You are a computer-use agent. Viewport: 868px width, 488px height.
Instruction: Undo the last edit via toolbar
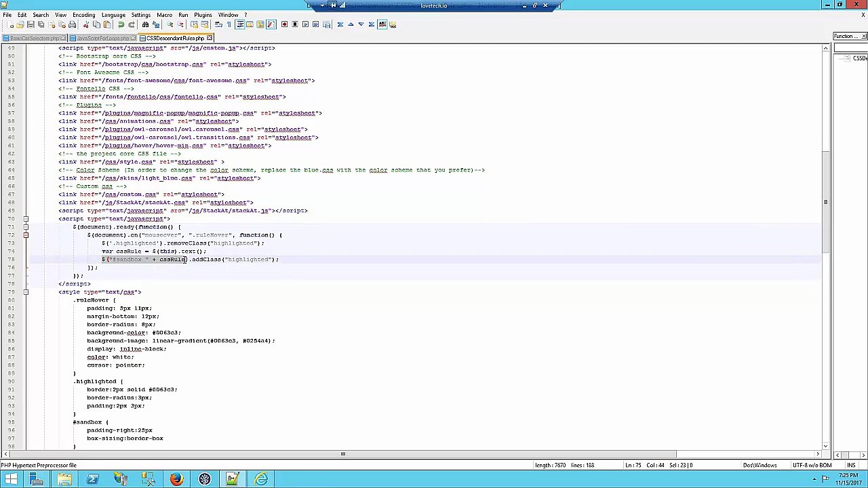coord(121,24)
